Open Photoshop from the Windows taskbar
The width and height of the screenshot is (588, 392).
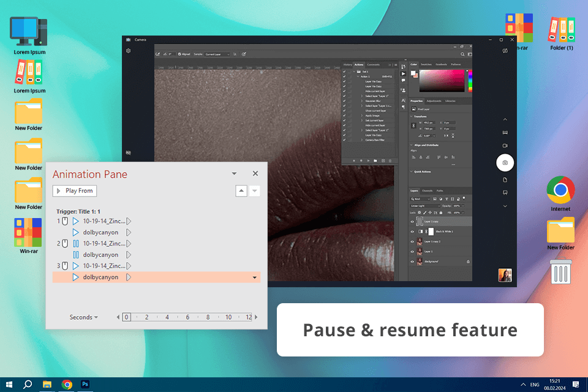(x=86, y=384)
